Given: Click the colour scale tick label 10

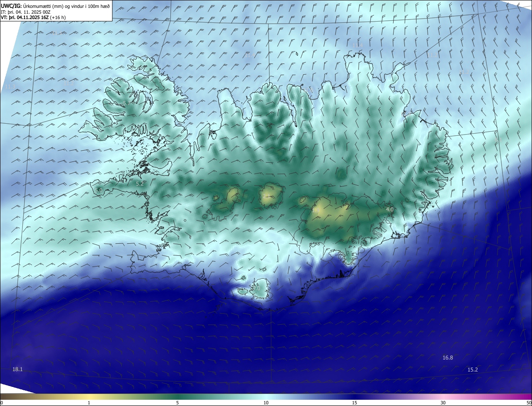Looking at the screenshot, I should pos(266,403).
